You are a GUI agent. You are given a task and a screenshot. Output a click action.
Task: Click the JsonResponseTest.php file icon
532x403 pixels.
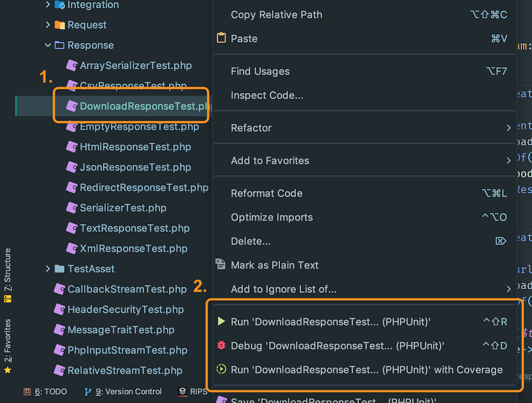click(x=71, y=167)
